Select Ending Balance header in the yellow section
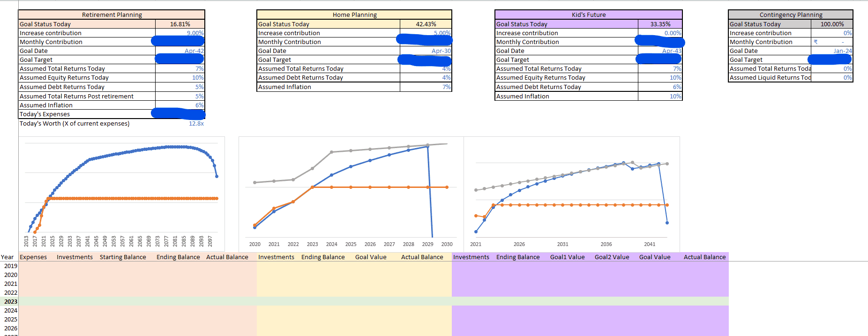Viewport: 868px width, 336px height. pyautogui.click(x=323, y=257)
